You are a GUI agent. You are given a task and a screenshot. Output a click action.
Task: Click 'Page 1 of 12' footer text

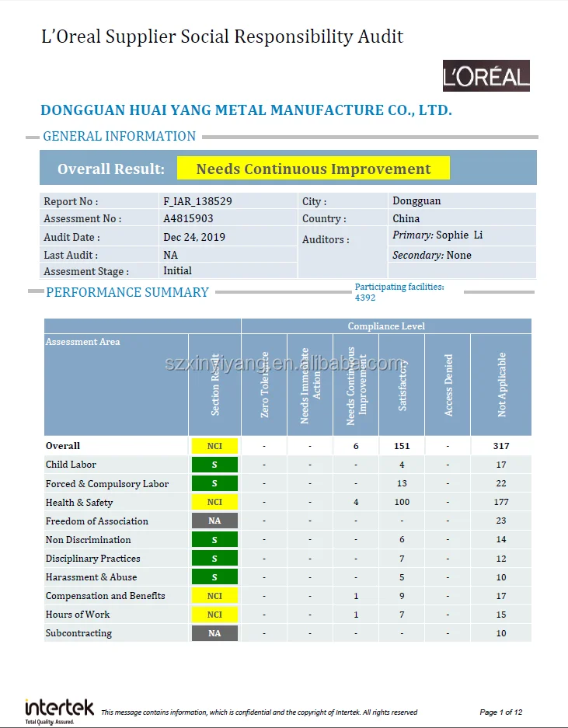(x=501, y=712)
